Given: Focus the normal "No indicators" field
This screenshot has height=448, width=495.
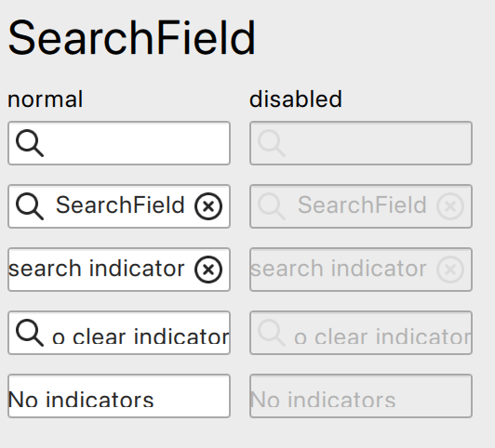Looking at the screenshot, I should coord(119,396).
